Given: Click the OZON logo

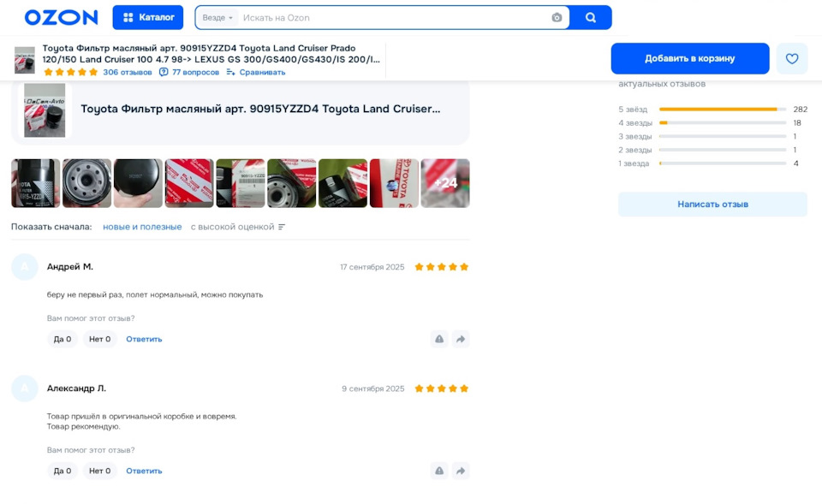Looking at the screenshot, I should pyautogui.click(x=61, y=17).
